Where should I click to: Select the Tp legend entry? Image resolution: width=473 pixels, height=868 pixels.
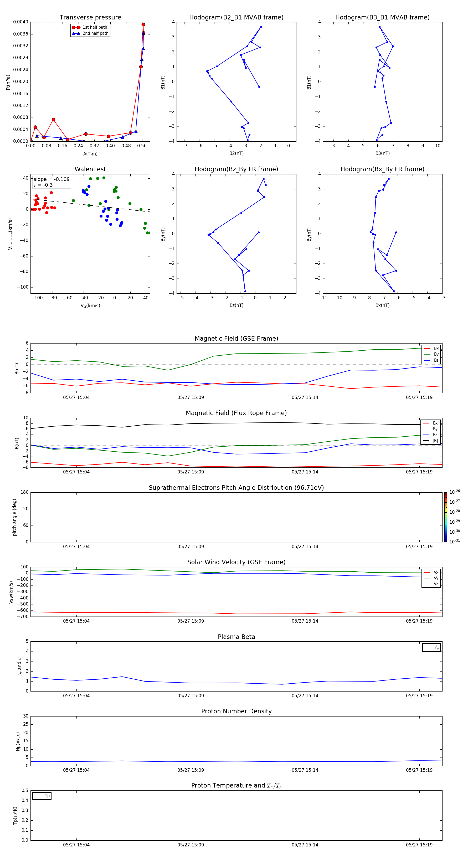pos(42,796)
